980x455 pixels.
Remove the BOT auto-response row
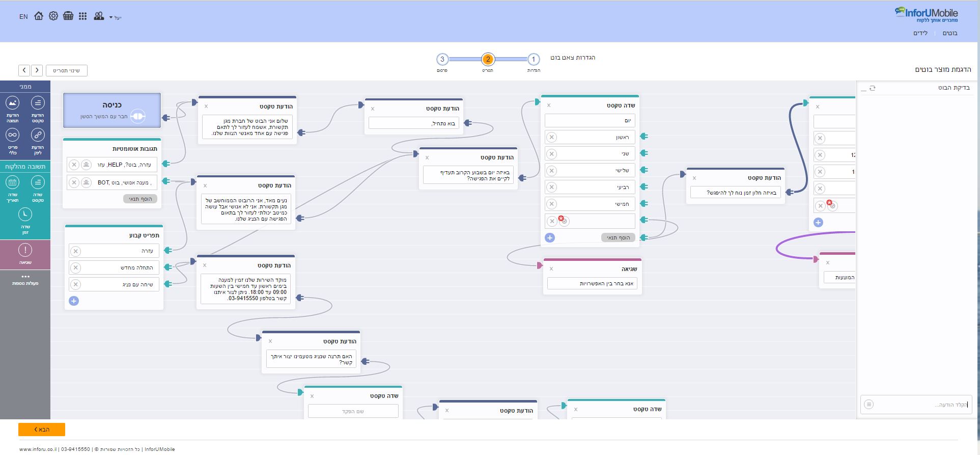tap(74, 182)
